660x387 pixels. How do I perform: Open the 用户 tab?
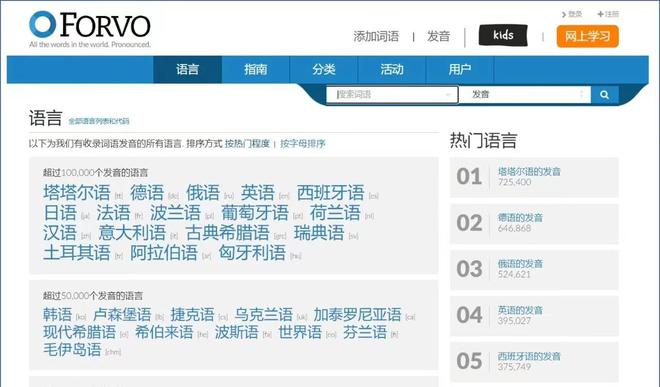pos(460,69)
